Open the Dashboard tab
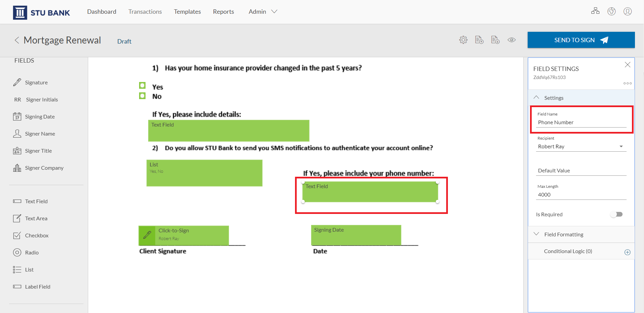Image resolution: width=644 pixels, height=313 pixels. point(102,11)
